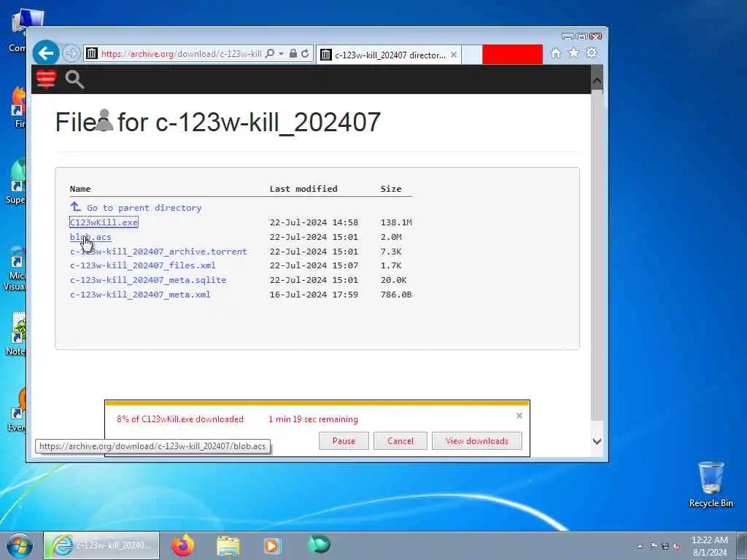Click the search magnifier in address bar
747x560 pixels.
click(x=270, y=53)
